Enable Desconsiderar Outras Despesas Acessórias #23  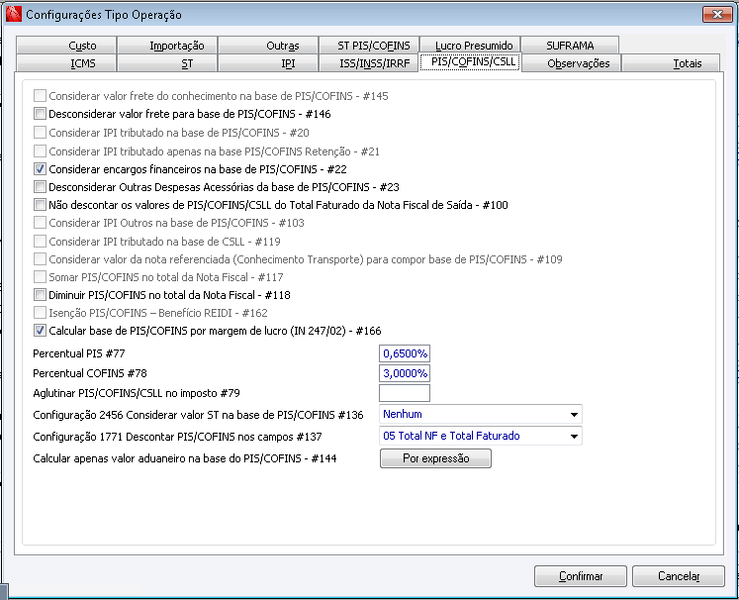(40, 187)
